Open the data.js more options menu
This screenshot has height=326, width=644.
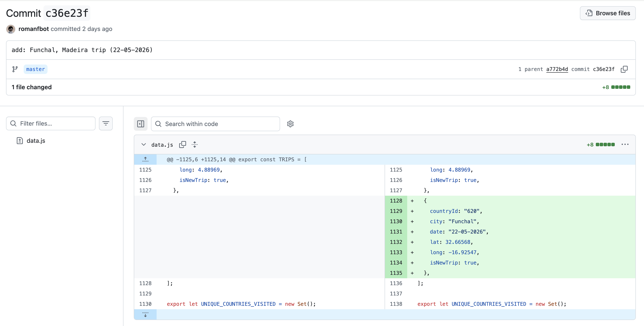coord(625,145)
